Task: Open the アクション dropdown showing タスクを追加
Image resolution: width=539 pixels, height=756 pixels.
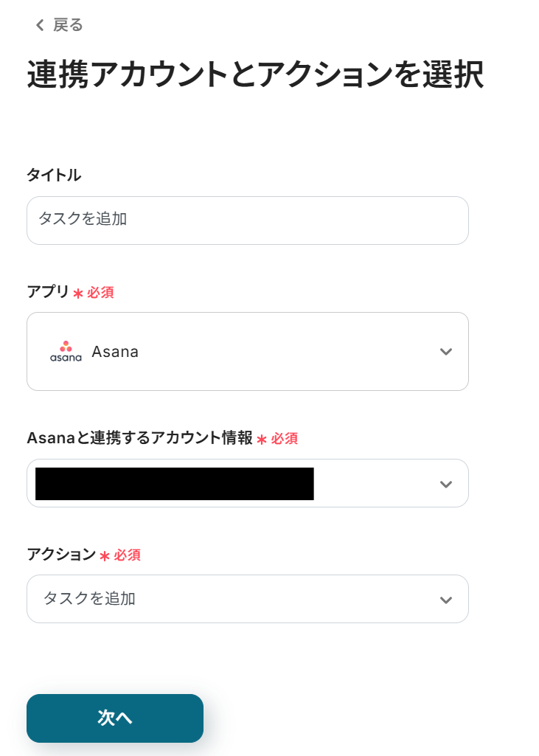Action: (248, 599)
